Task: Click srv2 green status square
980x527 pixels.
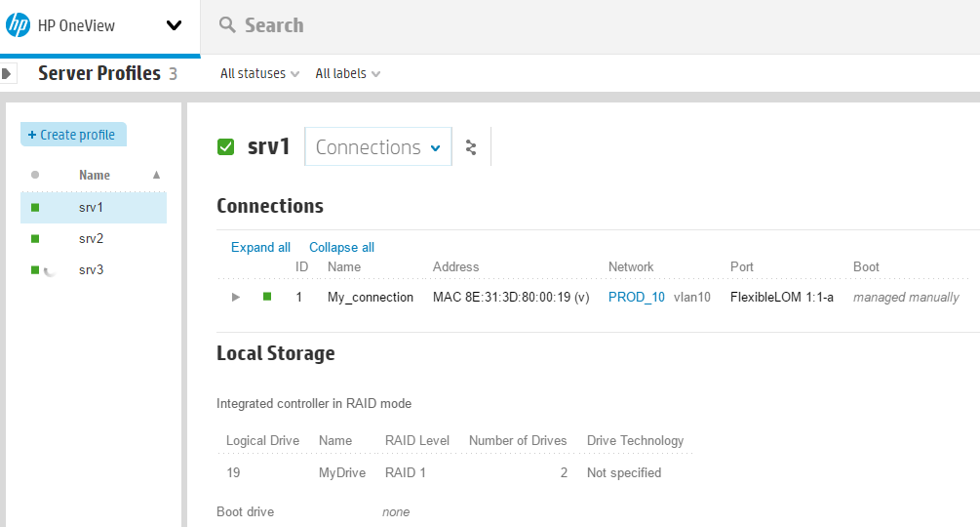Action: 35,239
